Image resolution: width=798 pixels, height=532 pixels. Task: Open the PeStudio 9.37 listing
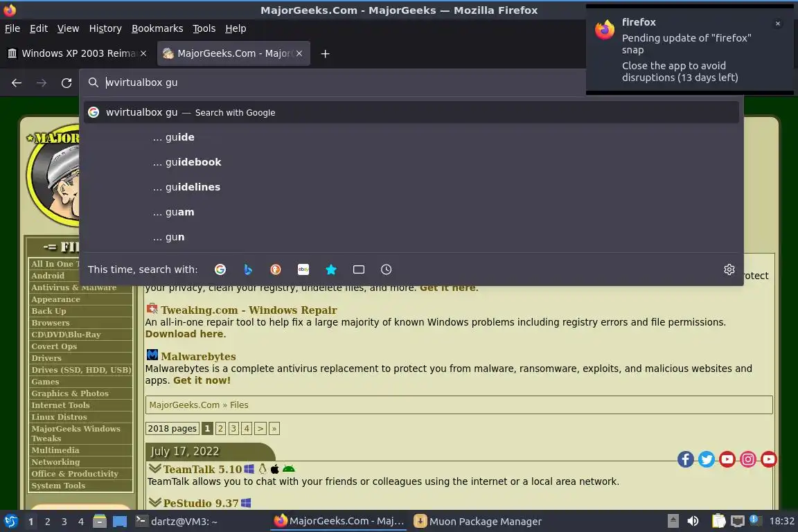pyautogui.click(x=200, y=504)
